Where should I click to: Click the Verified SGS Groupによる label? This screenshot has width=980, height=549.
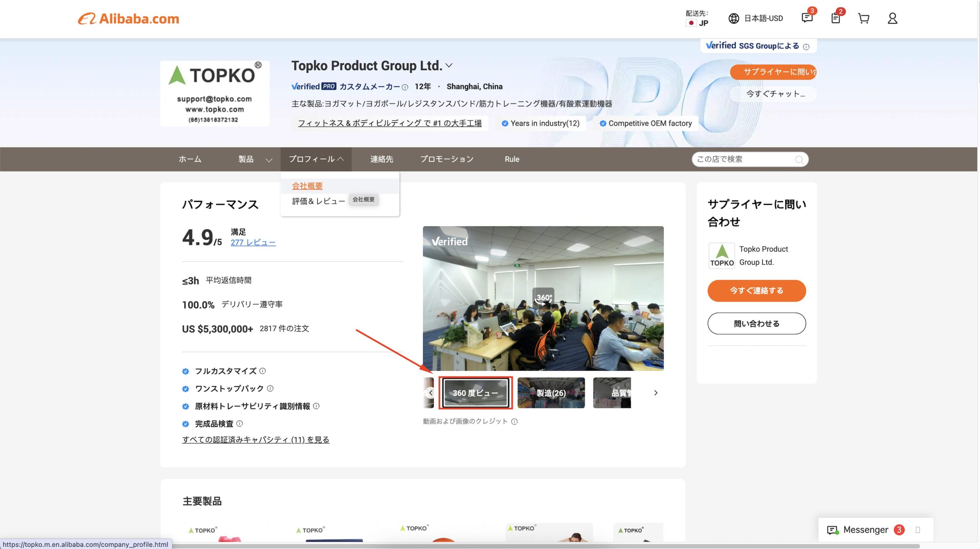[752, 46]
